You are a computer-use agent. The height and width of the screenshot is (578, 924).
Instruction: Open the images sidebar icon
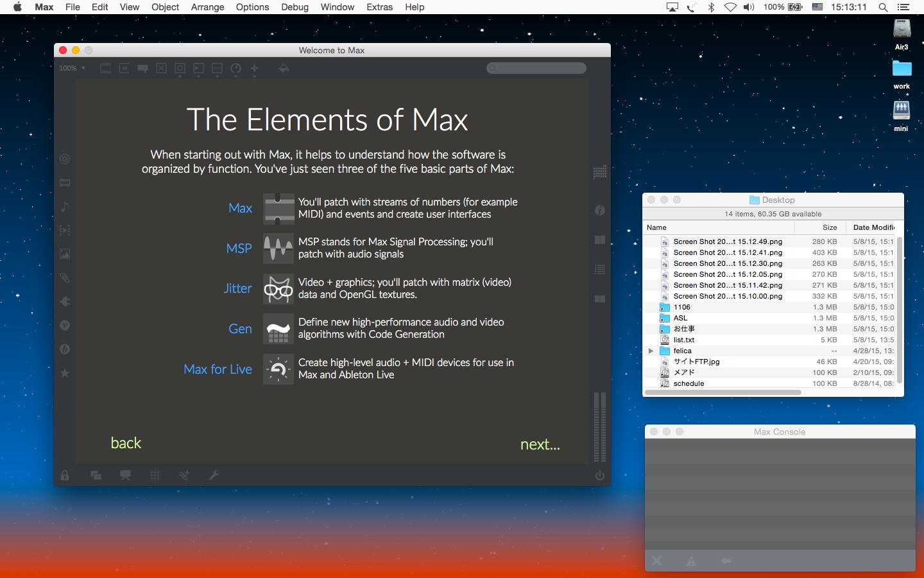65,254
